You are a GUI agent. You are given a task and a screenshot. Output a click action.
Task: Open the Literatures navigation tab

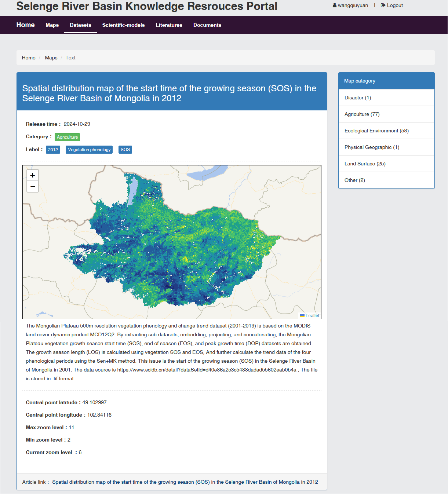click(x=169, y=25)
